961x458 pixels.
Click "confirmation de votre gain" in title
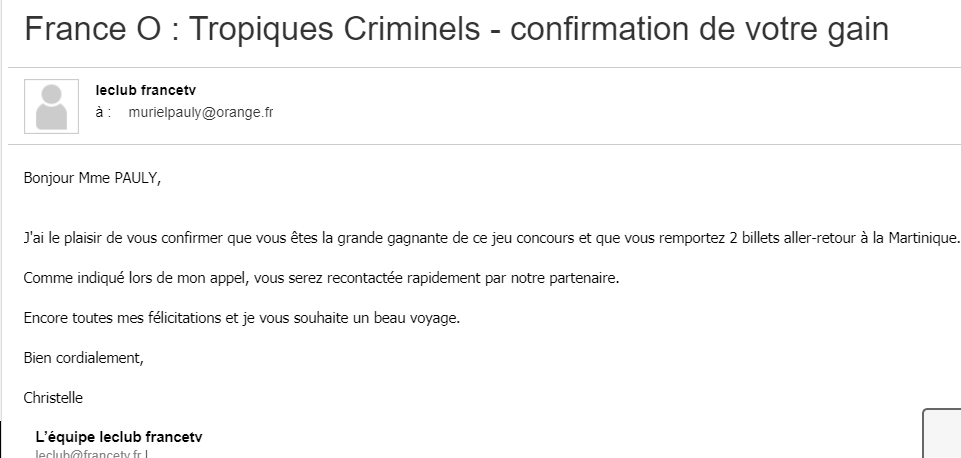click(699, 28)
